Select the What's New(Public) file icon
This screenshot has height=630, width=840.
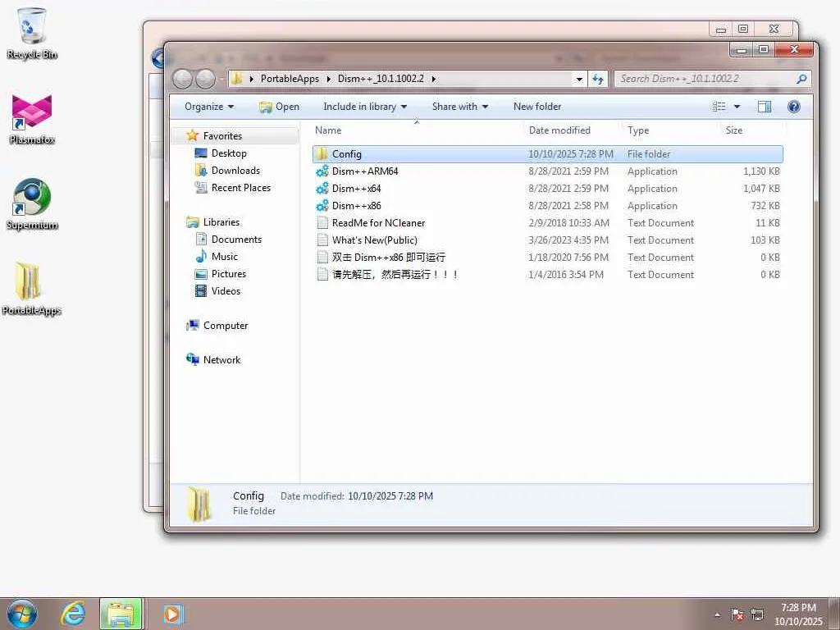pos(322,240)
